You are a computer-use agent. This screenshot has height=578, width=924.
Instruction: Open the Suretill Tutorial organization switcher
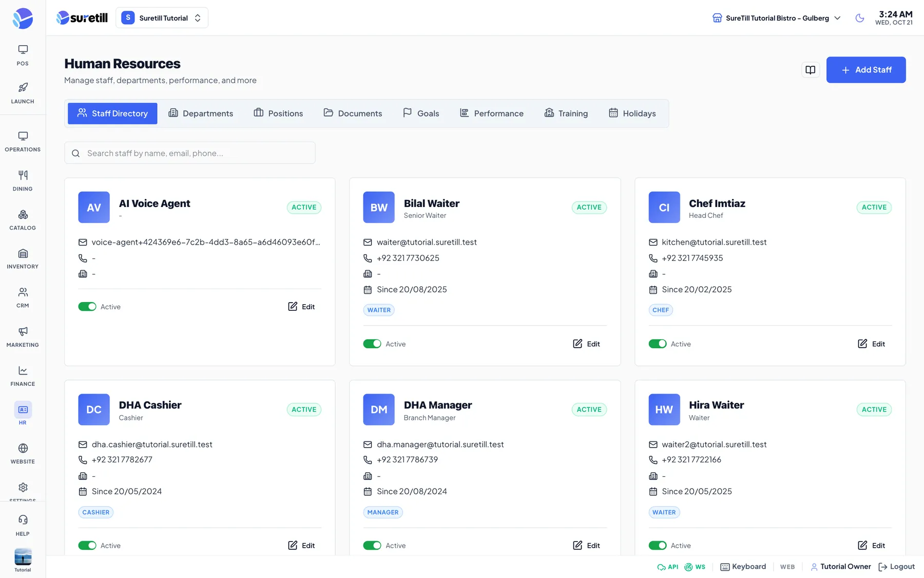pyautogui.click(x=162, y=18)
